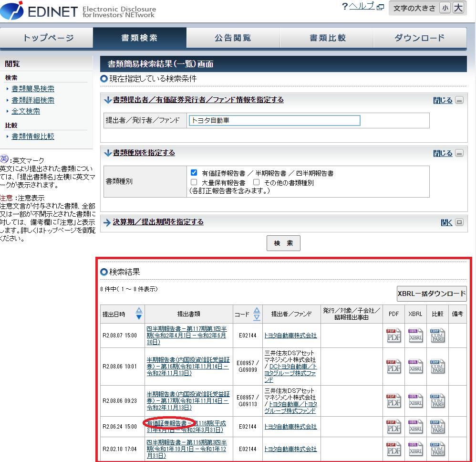Screen dimensions: 476x462
Task: Click the XBRL一括ダウンロード button
Action: coord(432,294)
